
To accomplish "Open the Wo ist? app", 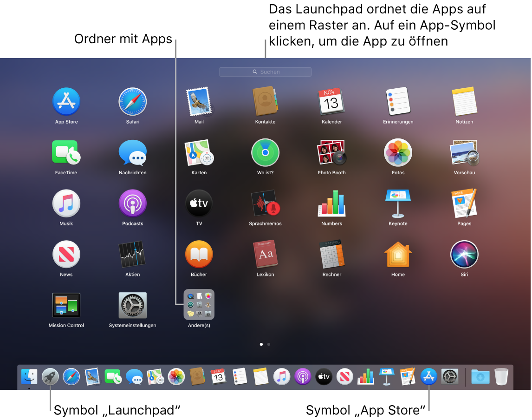I will [x=265, y=152].
